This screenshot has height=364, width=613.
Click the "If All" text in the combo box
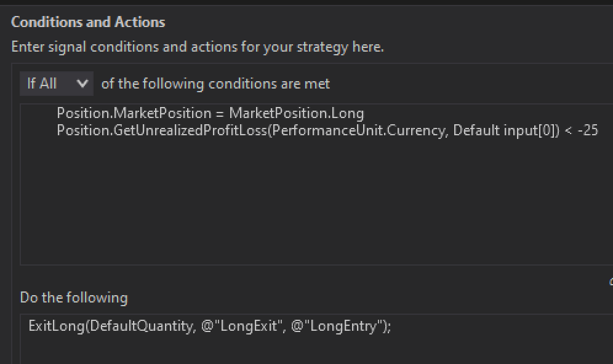pos(42,84)
